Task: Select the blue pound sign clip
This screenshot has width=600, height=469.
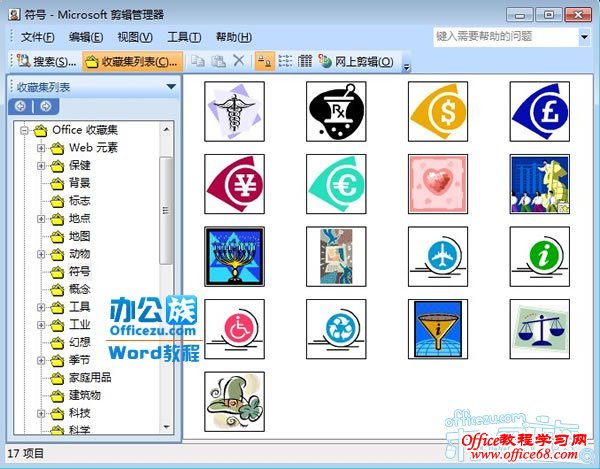Action: (540, 111)
